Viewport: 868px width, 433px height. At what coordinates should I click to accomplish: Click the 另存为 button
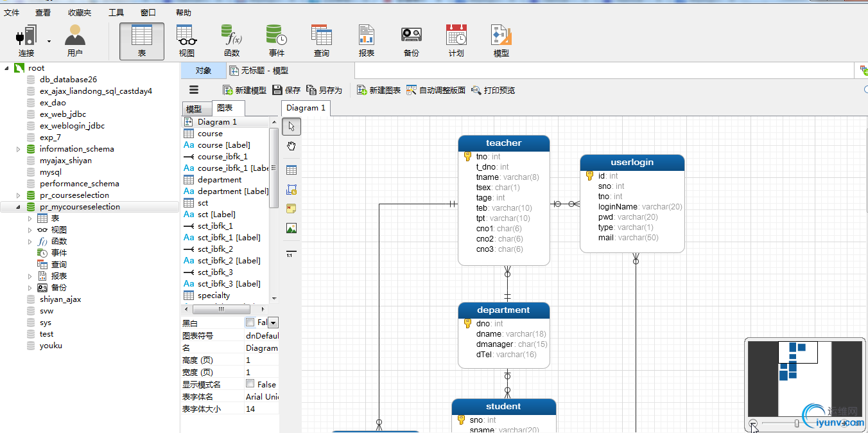click(324, 91)
